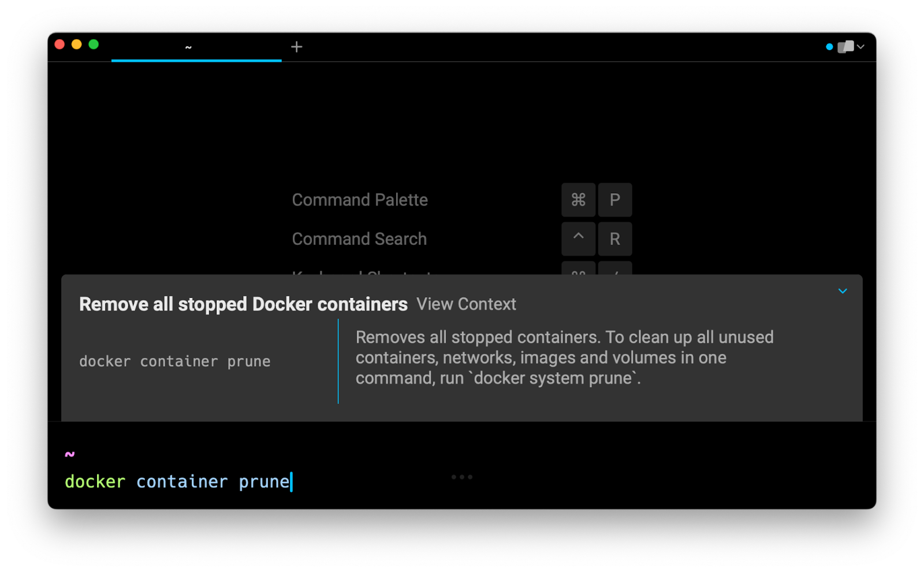The width and height of the screenshot is (924, 572).
Task: Open the three-dot options menu in the terminal
Action: (462, 476)
